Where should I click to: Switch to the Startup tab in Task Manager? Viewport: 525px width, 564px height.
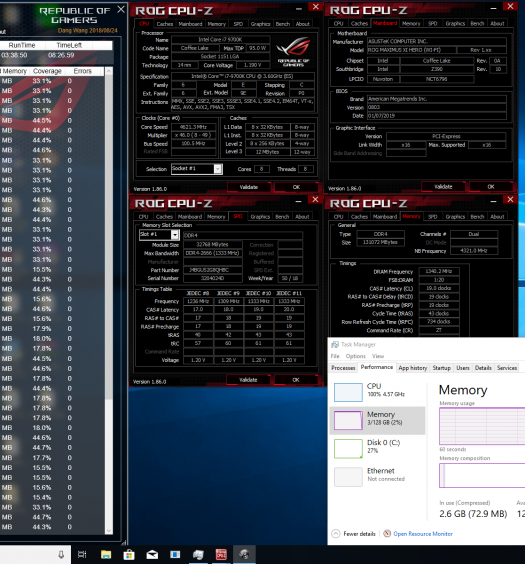[x=442, y=368]
